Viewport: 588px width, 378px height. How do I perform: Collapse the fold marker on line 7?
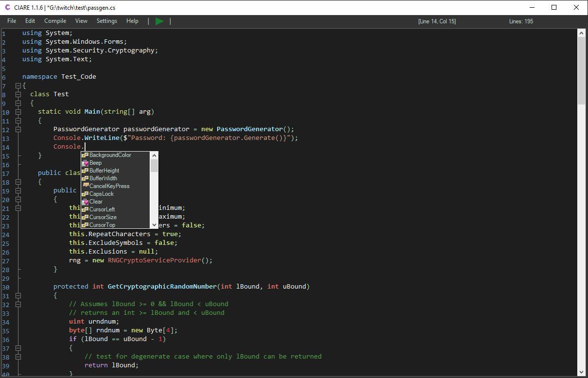tap(18, 86)
